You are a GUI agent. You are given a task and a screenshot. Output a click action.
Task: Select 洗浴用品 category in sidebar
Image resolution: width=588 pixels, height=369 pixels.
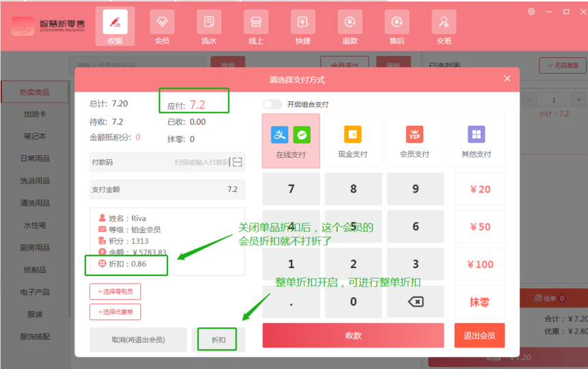pos(34,180)
